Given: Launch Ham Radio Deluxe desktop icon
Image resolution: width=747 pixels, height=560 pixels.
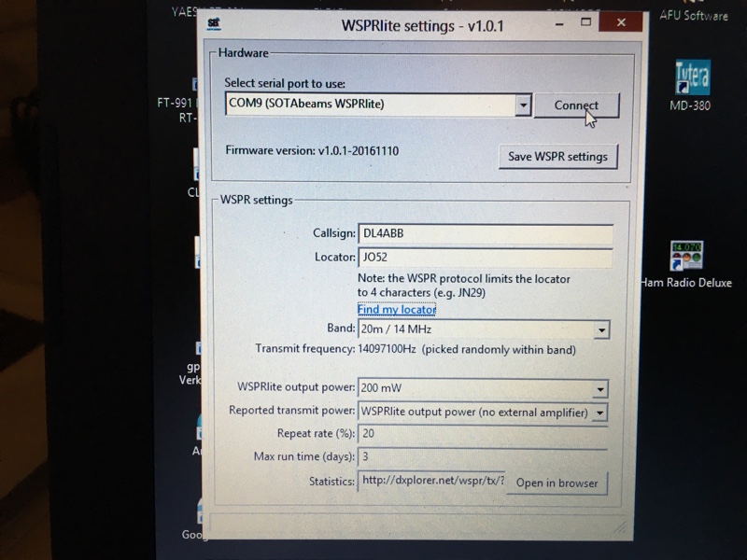Looking at the screenshot, I should pos(686,265).
